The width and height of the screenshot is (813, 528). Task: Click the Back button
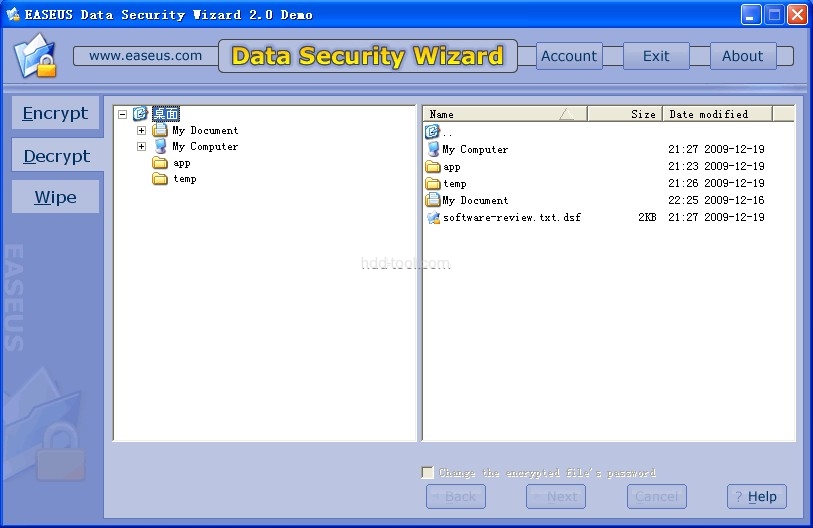pos(456,496)
